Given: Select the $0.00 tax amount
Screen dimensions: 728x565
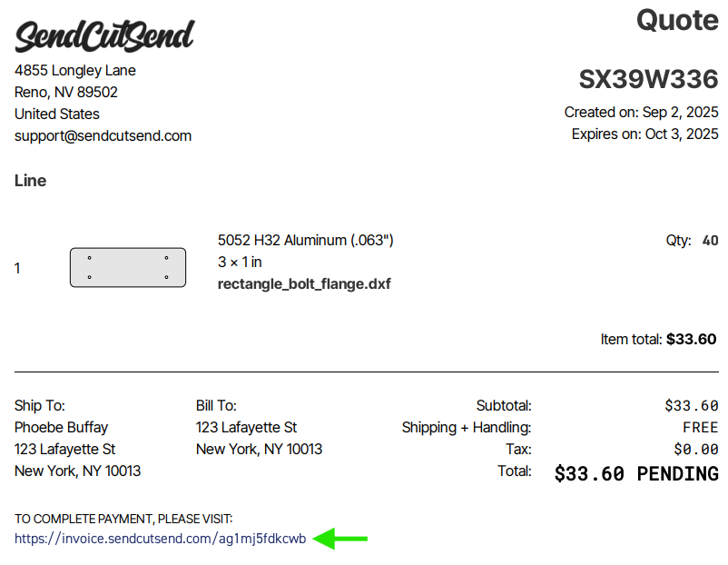Looking at the screenshot, I should click(695, 450).
